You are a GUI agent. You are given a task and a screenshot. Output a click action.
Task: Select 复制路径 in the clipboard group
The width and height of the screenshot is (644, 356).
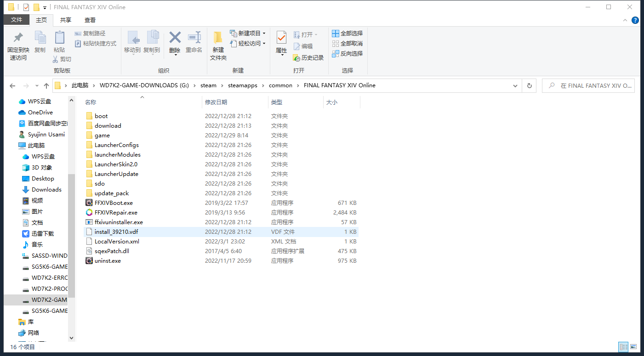pos(90,34)
